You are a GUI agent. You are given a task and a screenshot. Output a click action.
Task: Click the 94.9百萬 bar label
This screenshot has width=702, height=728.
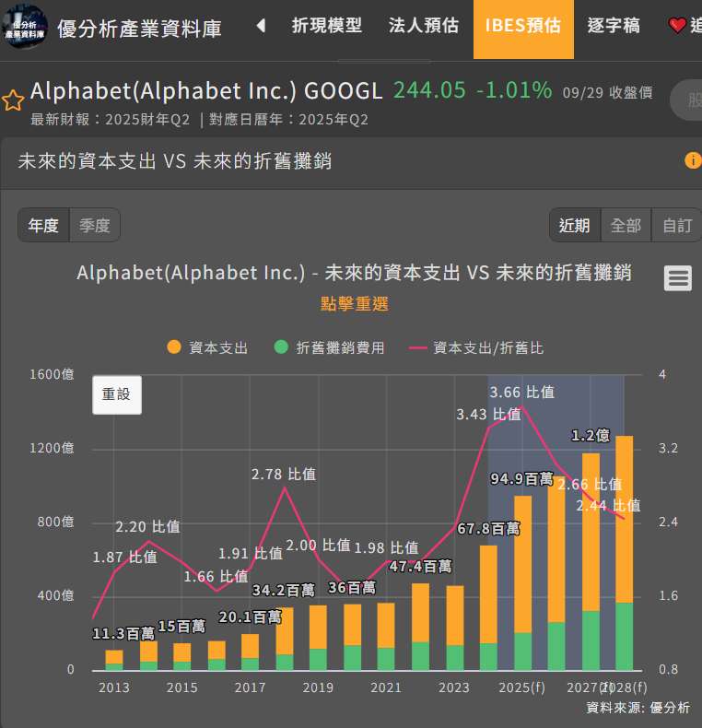[x=521, y=478]
